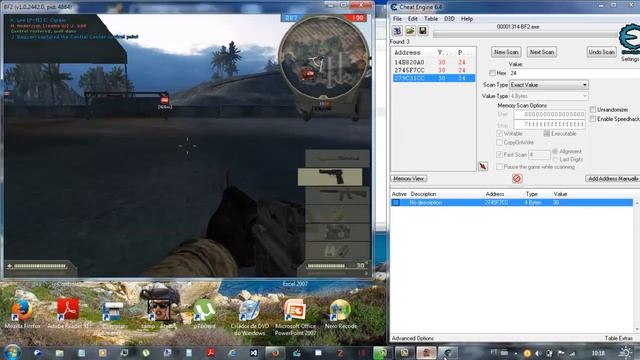Open Memory View

coord(409,179)
